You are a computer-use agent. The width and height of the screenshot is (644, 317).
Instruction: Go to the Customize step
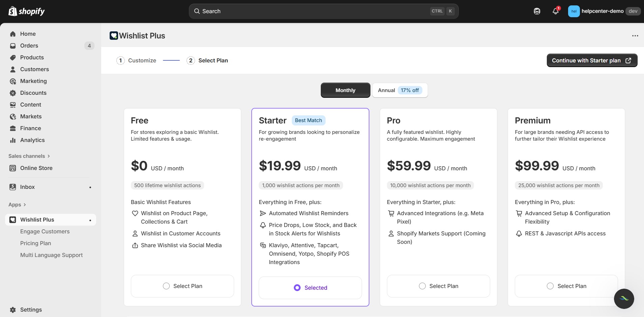142,60
